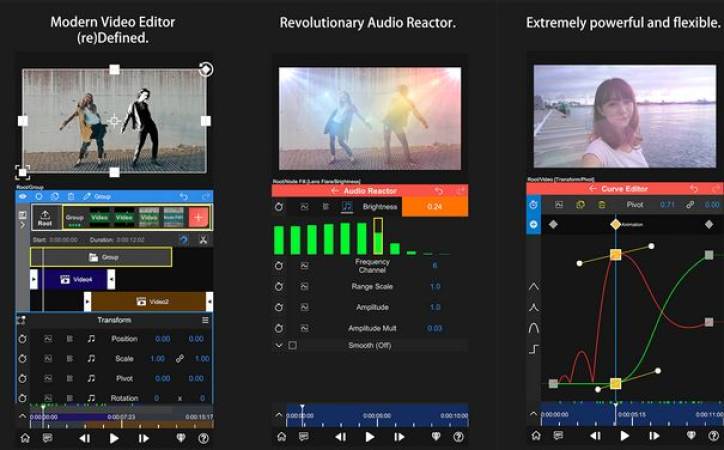Click the highlighted frequency bar in the spectrum

coord(378,237)
